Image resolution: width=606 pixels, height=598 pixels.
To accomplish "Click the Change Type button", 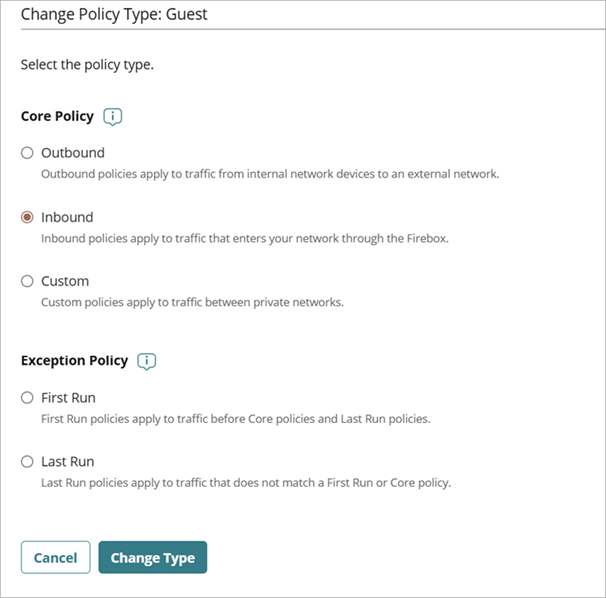I will [x=152, y=558].
